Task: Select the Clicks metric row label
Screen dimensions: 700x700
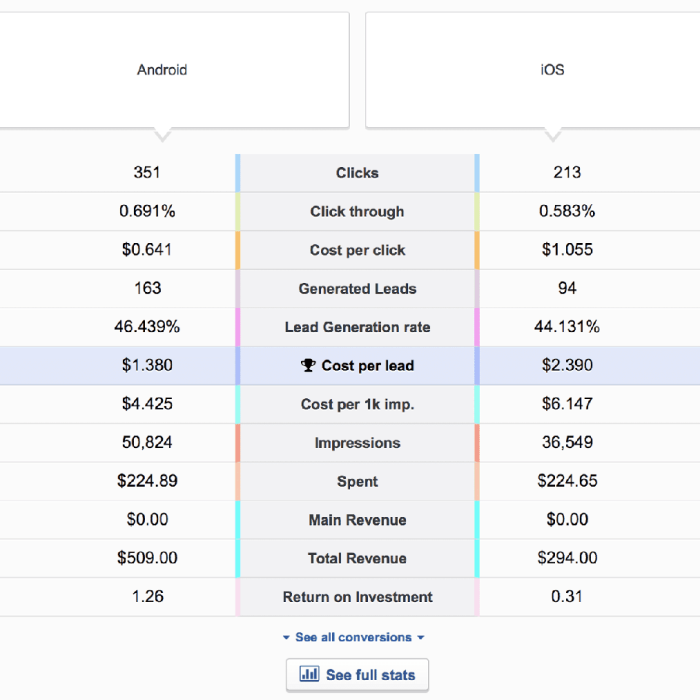Action: tap(357, 173)
